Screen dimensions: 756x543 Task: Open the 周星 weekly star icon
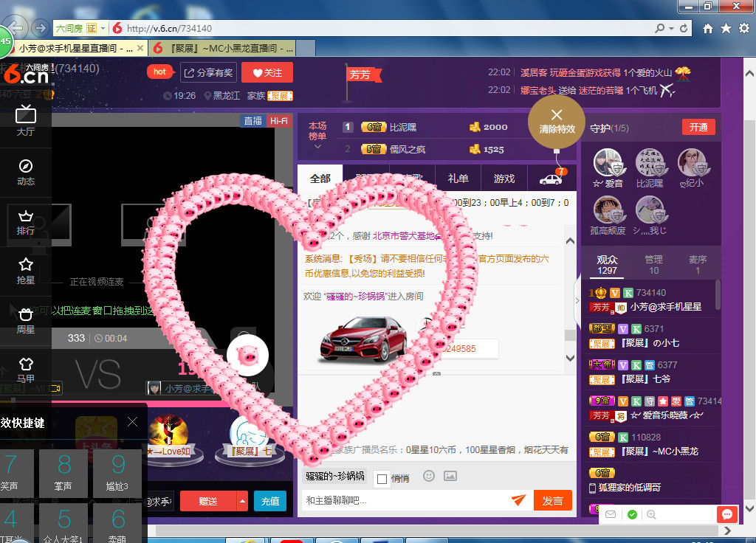coord(26,320)
